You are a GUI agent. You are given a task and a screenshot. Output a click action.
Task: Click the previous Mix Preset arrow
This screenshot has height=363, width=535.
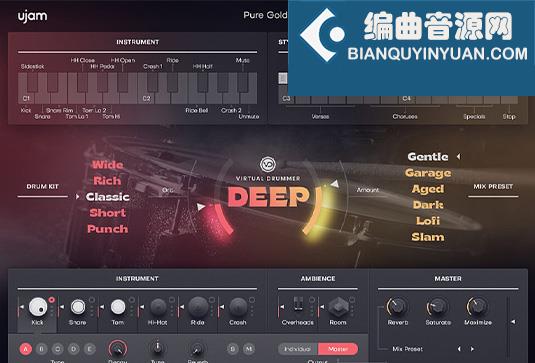pos(459,349)
